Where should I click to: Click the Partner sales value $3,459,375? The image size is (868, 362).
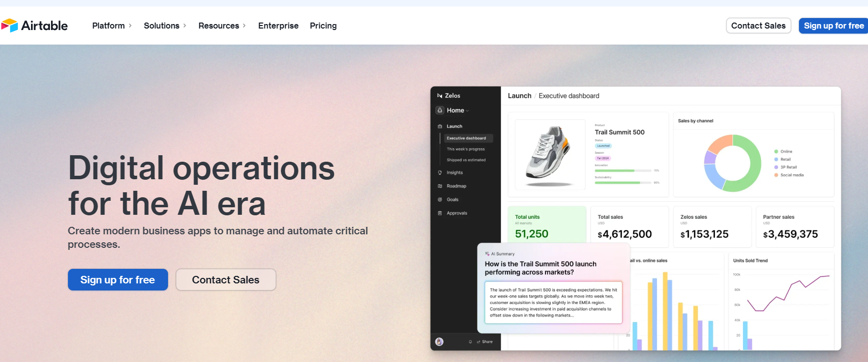790,234
